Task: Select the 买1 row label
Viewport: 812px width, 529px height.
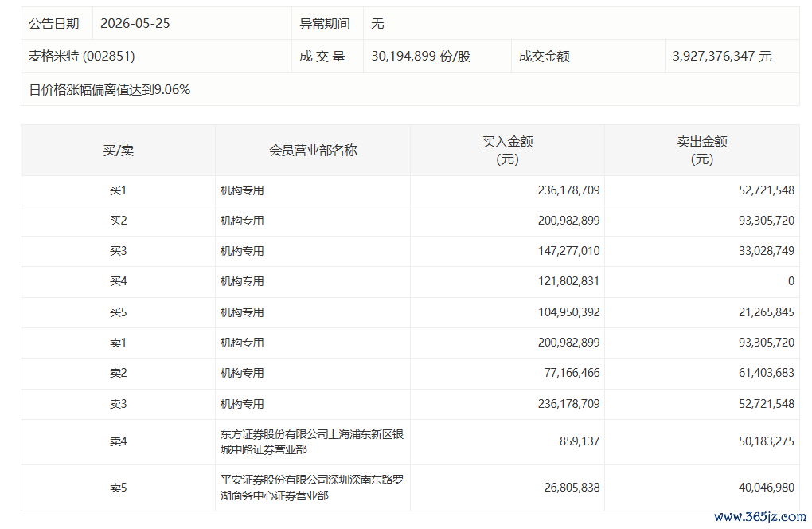Action: (x=118, y=190)
